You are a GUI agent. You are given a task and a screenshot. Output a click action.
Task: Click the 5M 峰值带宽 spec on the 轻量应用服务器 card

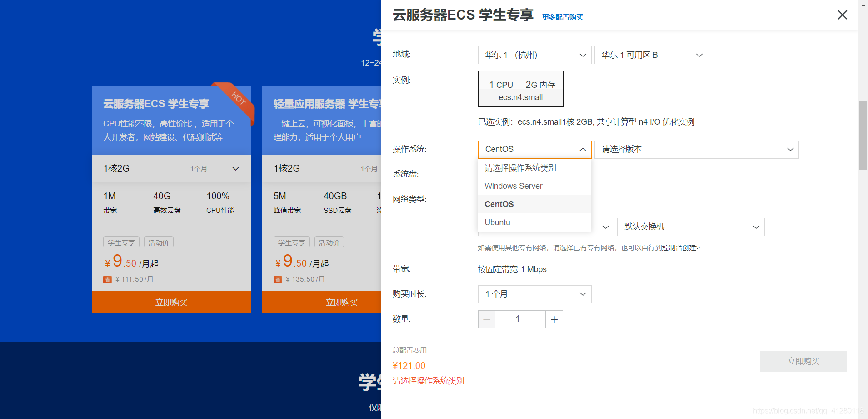pos(287,203)
